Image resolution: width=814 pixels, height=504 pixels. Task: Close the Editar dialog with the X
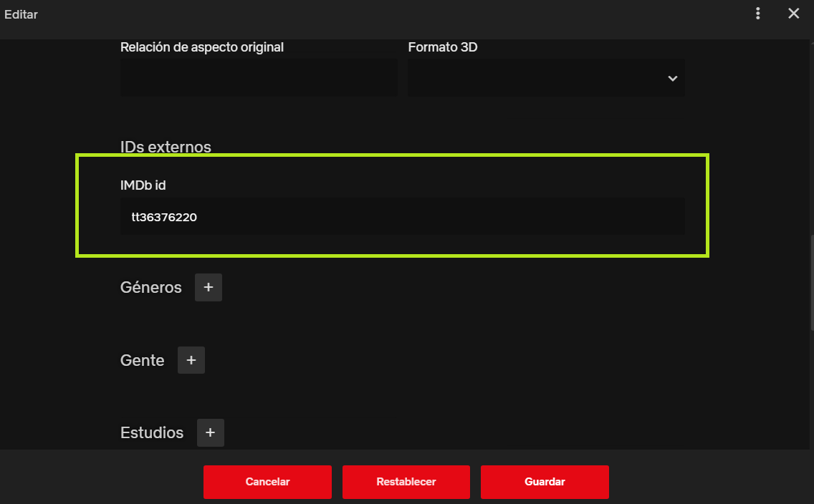tap(793, 14)
